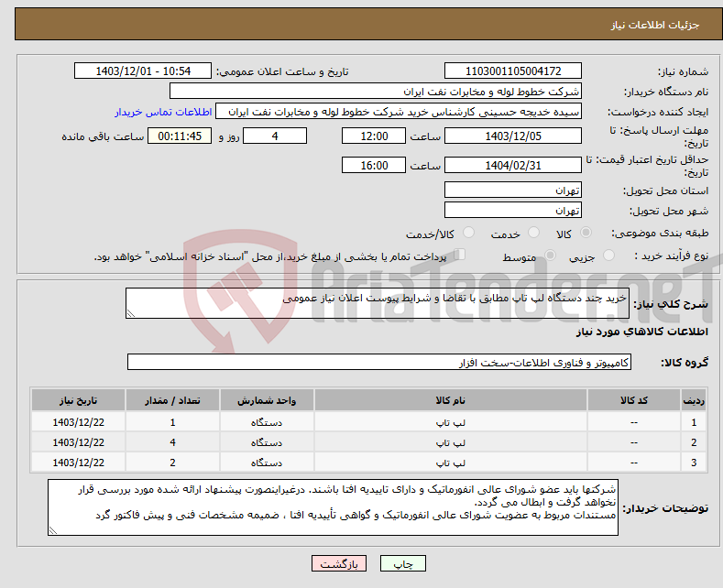The height and width of the screenshot is (588, 723).
Task: Click the response deadline time 12:00
Action: pos(374,136)
